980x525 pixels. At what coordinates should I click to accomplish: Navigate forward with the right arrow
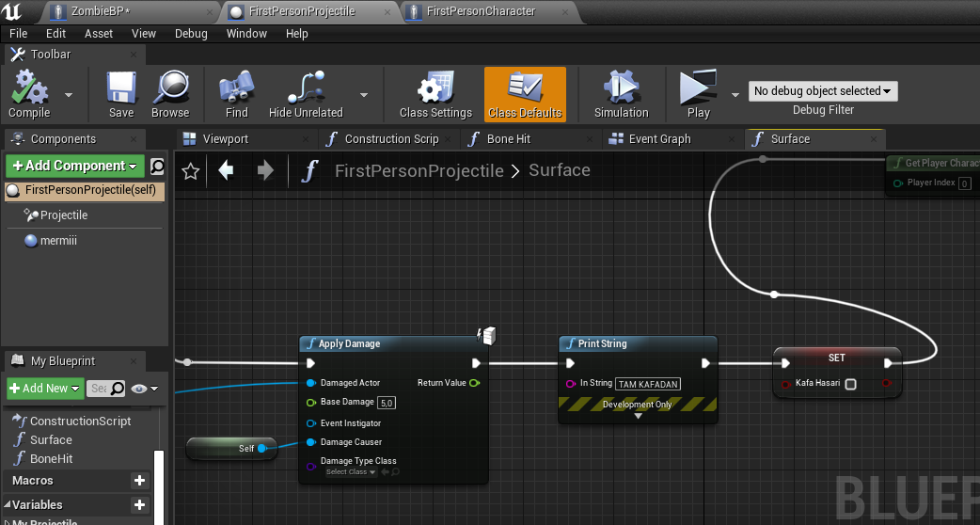click(265, 170)
